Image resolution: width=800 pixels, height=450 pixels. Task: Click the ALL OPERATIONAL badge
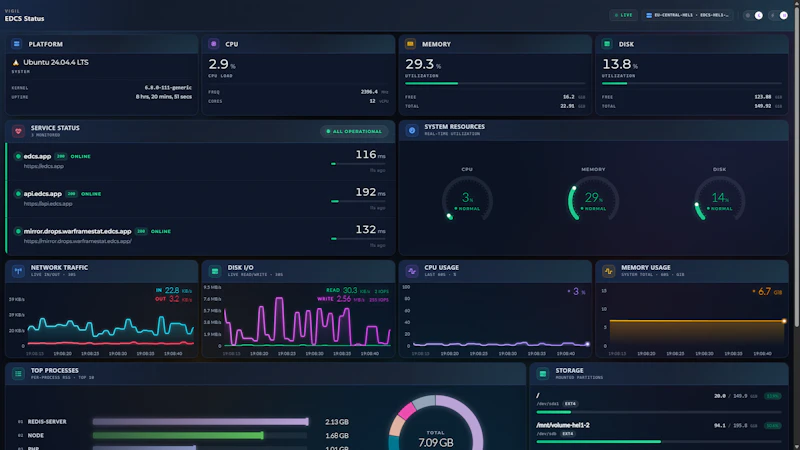tap(354, 131)
